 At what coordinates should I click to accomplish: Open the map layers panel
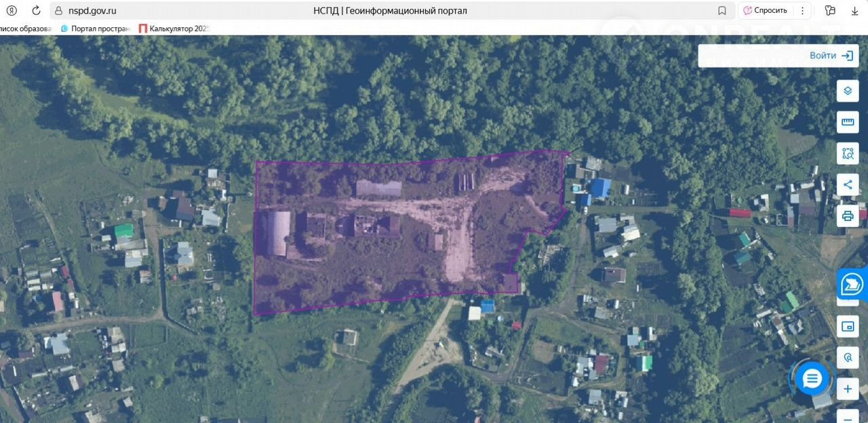click(848, 91)
